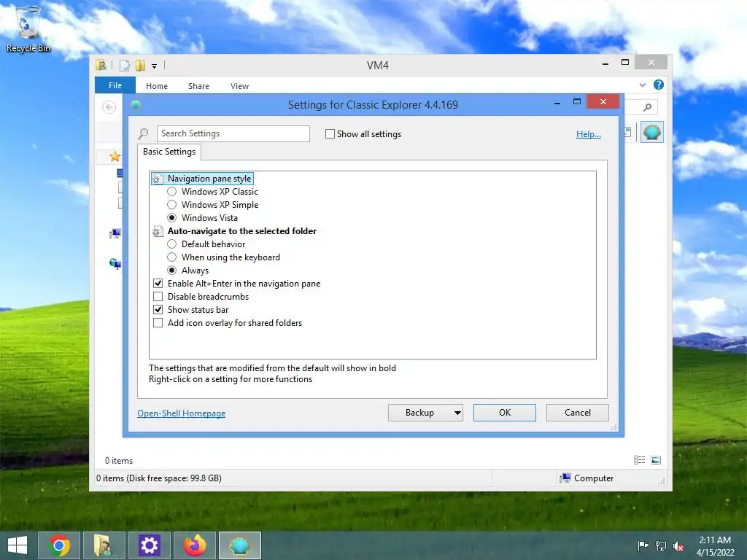Viewport: 747px width, 560px height.
Task: Click the Computer status bar entry
Action: 587,478
